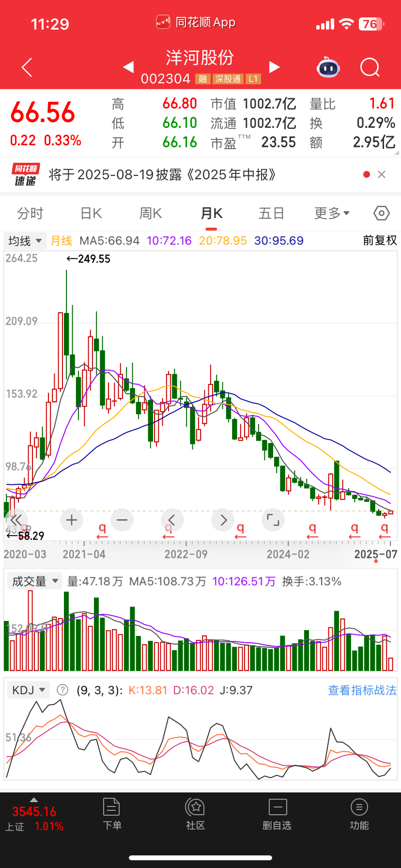Image resolution: width=401 pixels, height=868 pixels.
Task: Switch to the previous stock with the left triangle
Action: (128, 67)
